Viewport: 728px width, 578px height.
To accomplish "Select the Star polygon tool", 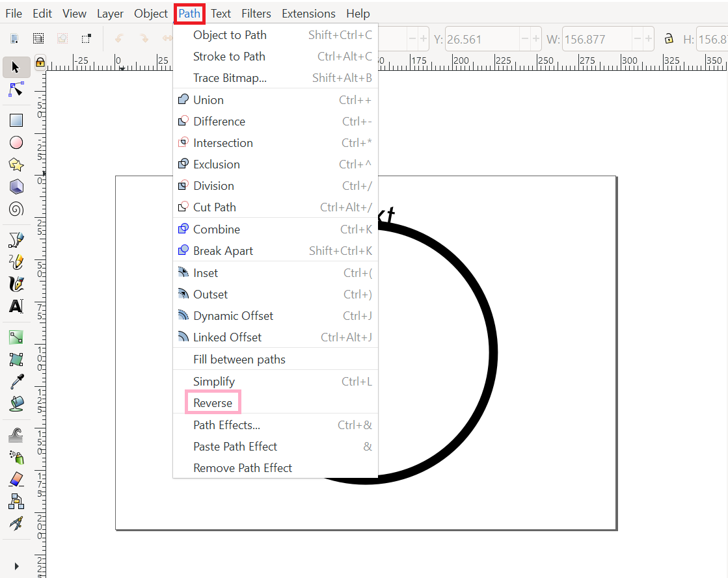I will click(16, 164).
